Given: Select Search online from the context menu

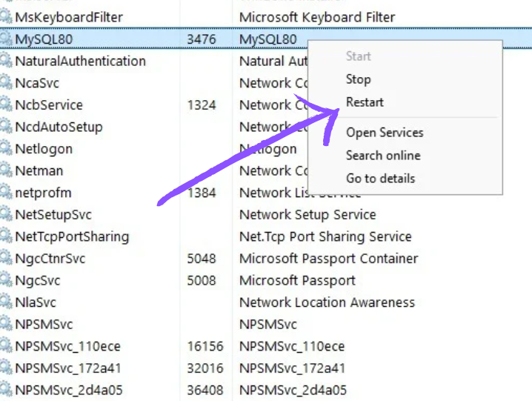Looking at the screenshot, I should [383, 156].
